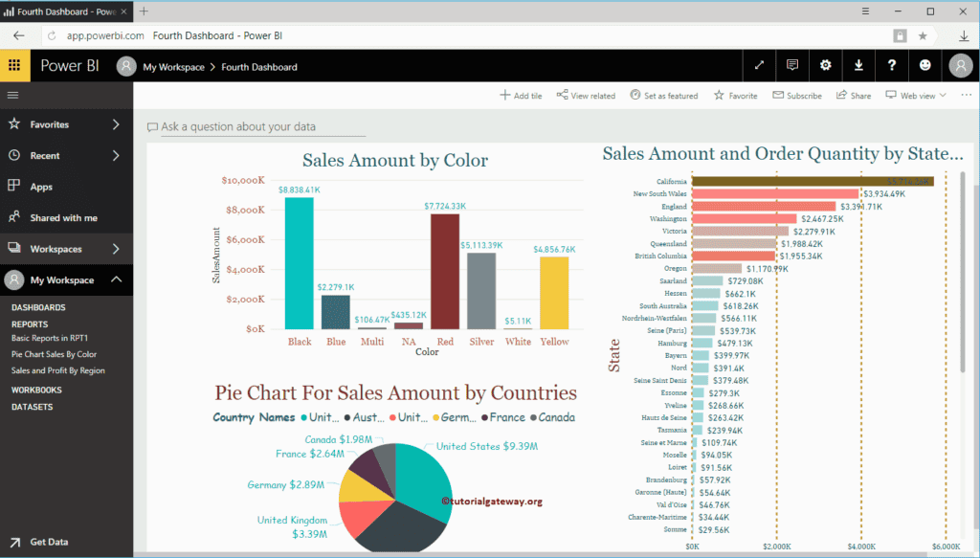
Task: Click the Add tile button
Action: coord(520,95)
